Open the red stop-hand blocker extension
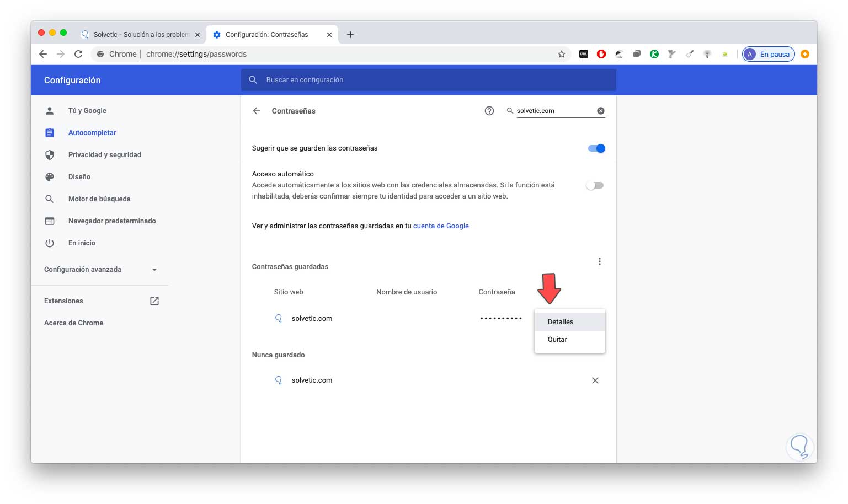Screen dimensions: 848x504 [x=601, y=54]
